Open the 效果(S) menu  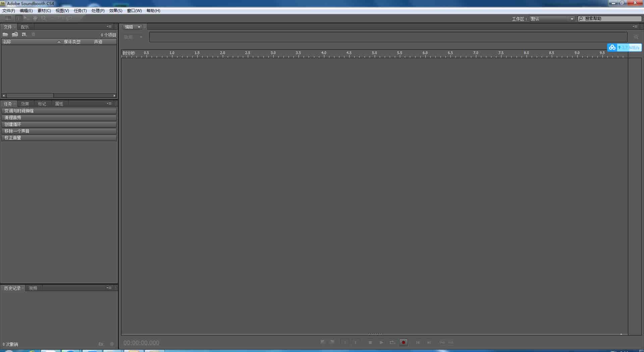coord(116,11)
